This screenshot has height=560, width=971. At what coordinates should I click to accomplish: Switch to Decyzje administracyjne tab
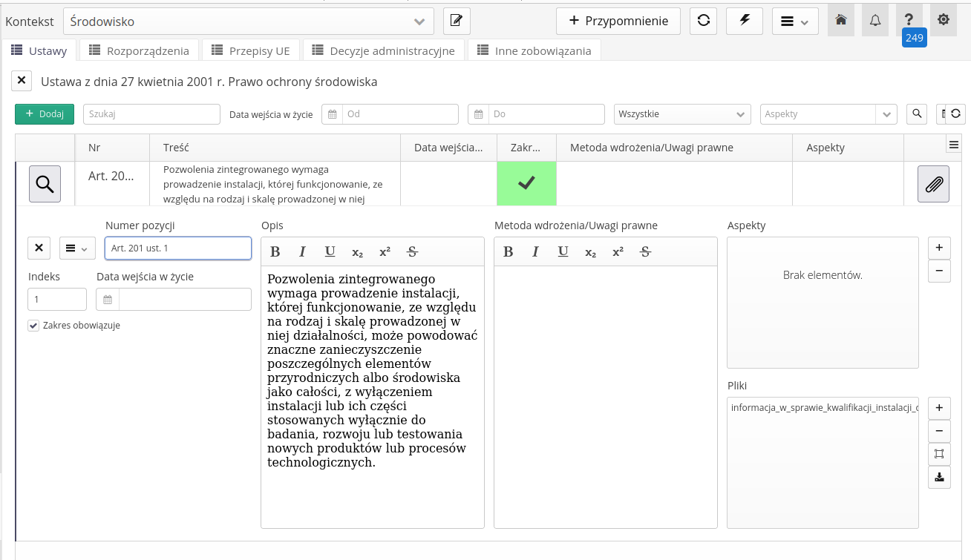point(383,50)
